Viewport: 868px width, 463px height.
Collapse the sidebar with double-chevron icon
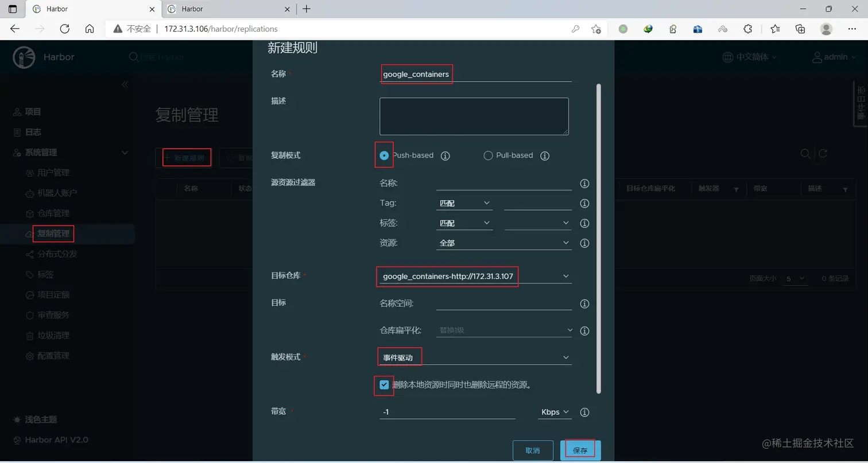125,84
